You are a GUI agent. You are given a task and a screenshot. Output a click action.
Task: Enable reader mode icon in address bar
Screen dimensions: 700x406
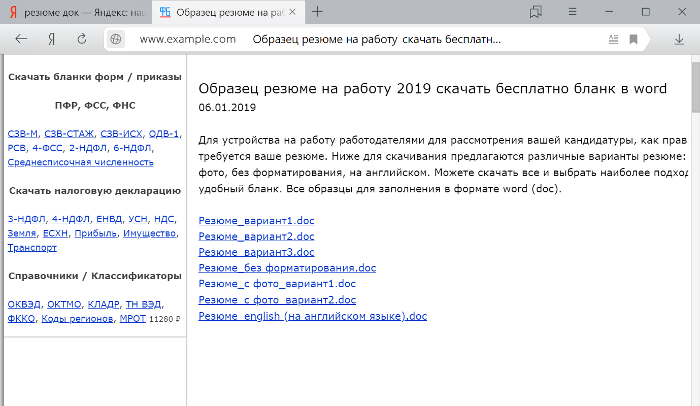click(x=613, y=39)
